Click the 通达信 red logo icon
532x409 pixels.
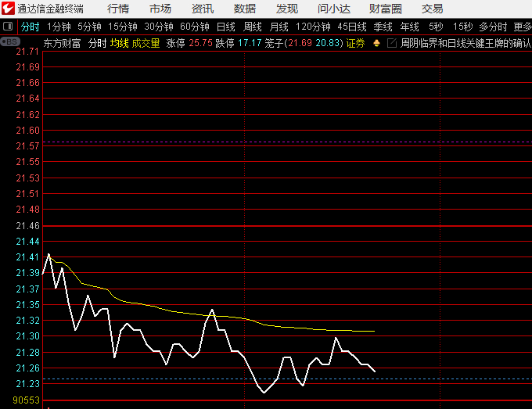(8, 8)
